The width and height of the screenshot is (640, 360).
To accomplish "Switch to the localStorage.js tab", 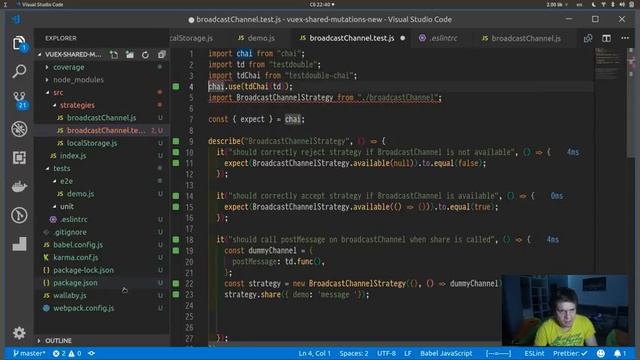I will [x=192, y=38].
